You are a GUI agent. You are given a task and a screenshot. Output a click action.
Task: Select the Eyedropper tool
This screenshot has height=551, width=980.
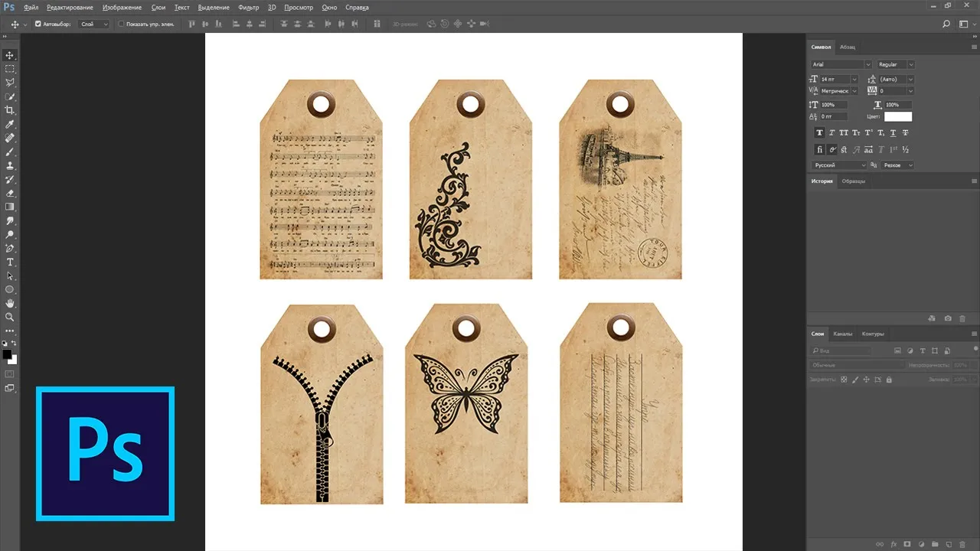[x=10, y=124]
